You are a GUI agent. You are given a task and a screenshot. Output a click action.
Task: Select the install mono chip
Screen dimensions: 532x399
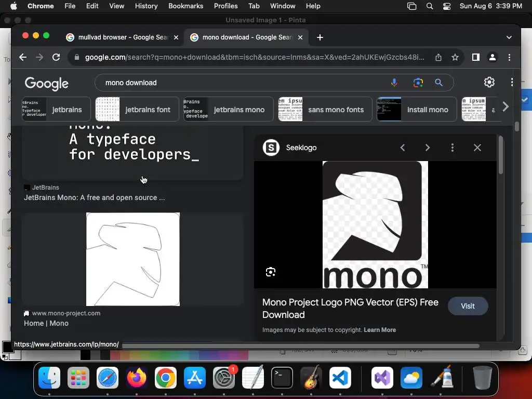pos(417,109)
